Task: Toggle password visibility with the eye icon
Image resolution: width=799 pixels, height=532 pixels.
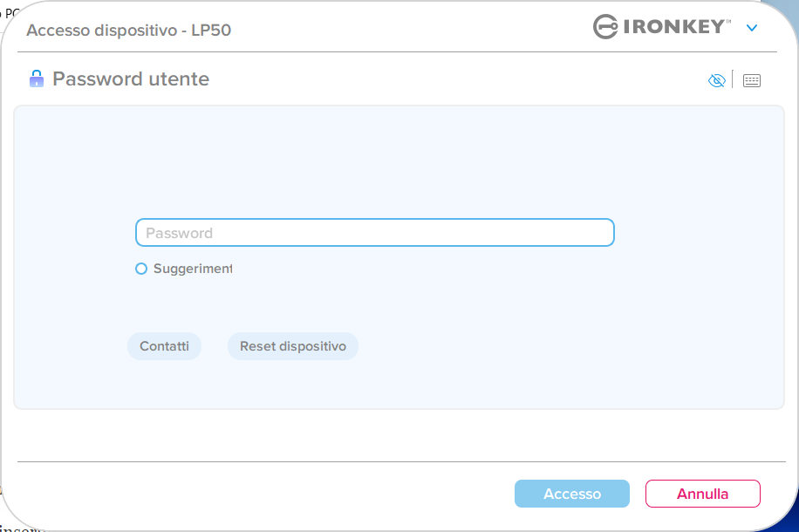Action: [x=716, y=81]
